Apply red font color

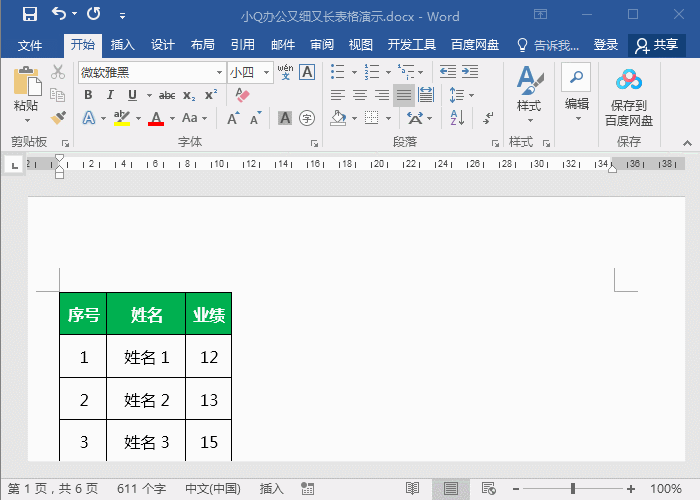coord(156,118)
